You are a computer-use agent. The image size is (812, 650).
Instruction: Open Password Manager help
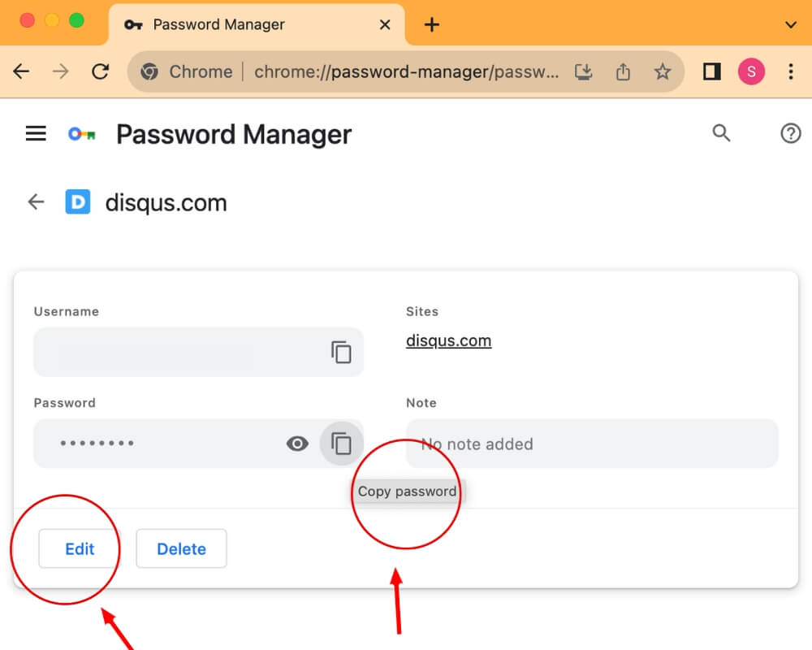click(x=790, y=133)
